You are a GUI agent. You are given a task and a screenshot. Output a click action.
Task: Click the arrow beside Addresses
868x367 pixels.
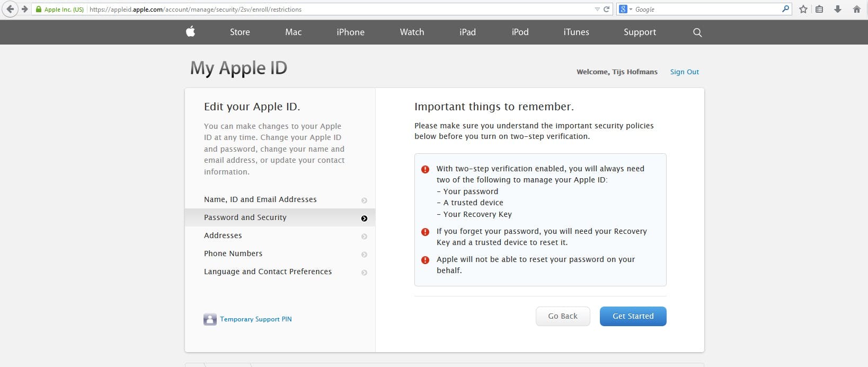tap(364, 237)
